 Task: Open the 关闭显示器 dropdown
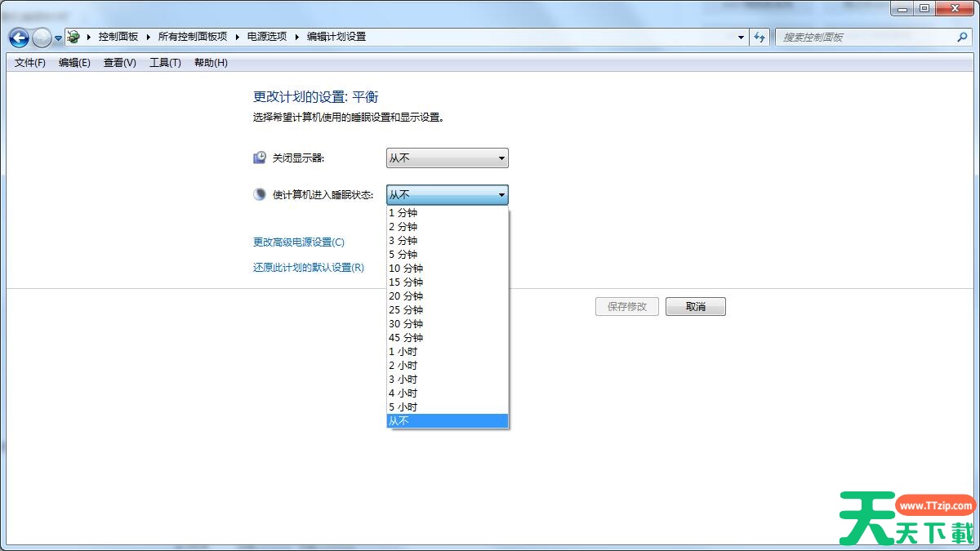click(448, 158)
